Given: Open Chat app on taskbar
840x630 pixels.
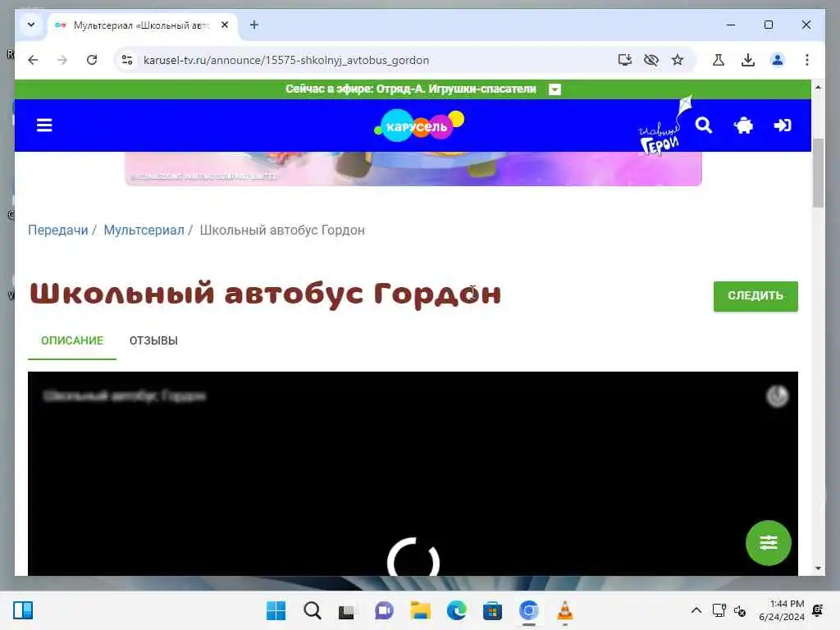Looking at the screenshot, I should (384, 610).
